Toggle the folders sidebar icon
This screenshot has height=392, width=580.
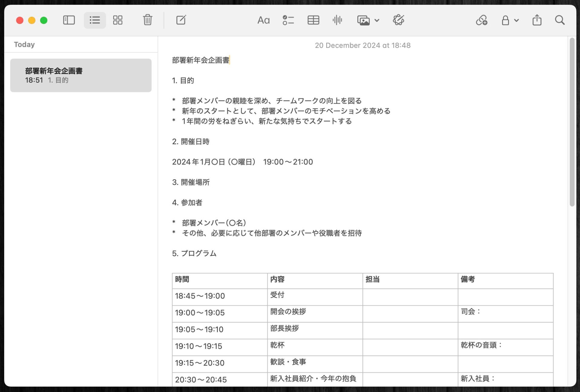tap(69, 20)
